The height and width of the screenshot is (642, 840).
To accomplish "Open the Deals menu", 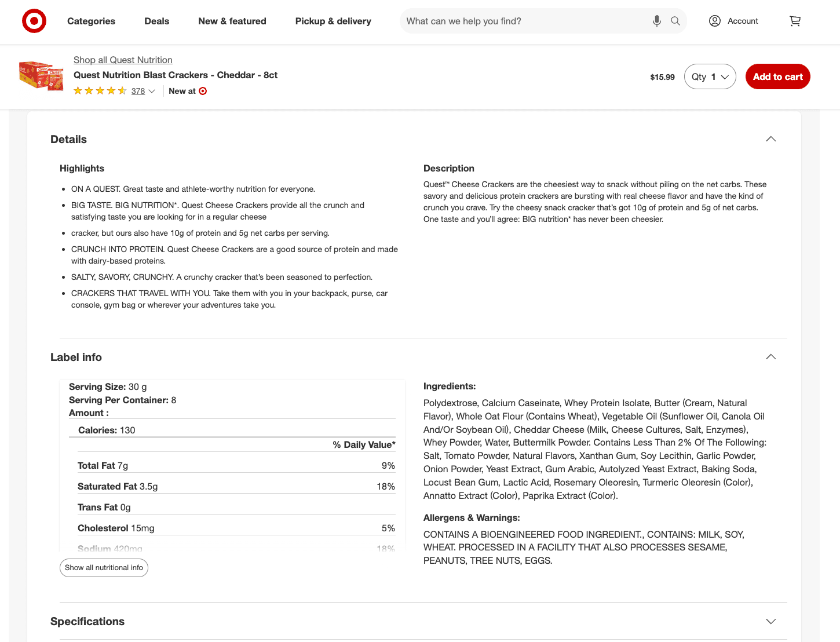I will [x=157, y=21].
